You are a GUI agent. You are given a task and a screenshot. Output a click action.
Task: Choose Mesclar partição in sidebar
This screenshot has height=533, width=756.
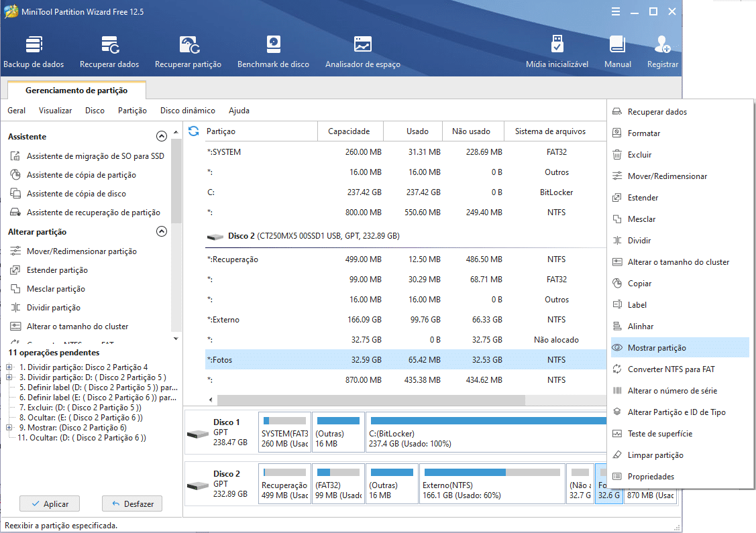pyautogui.click(x=48, y=289)
